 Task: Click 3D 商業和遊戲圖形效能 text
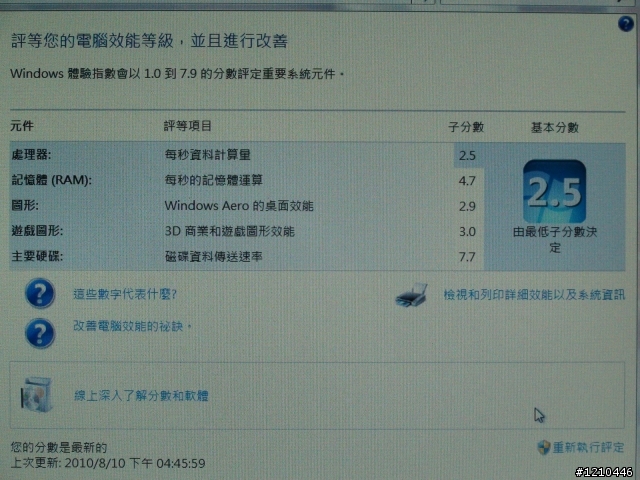point(229,231)
